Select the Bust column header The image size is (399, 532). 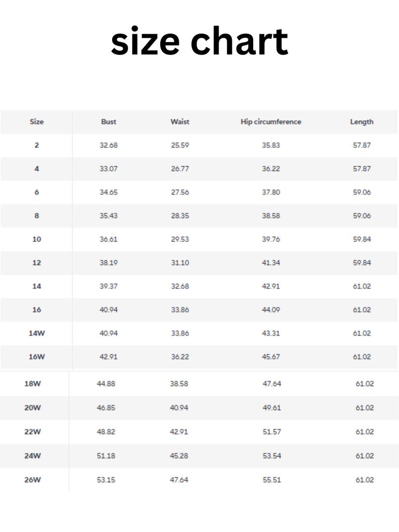pos(109,122)
